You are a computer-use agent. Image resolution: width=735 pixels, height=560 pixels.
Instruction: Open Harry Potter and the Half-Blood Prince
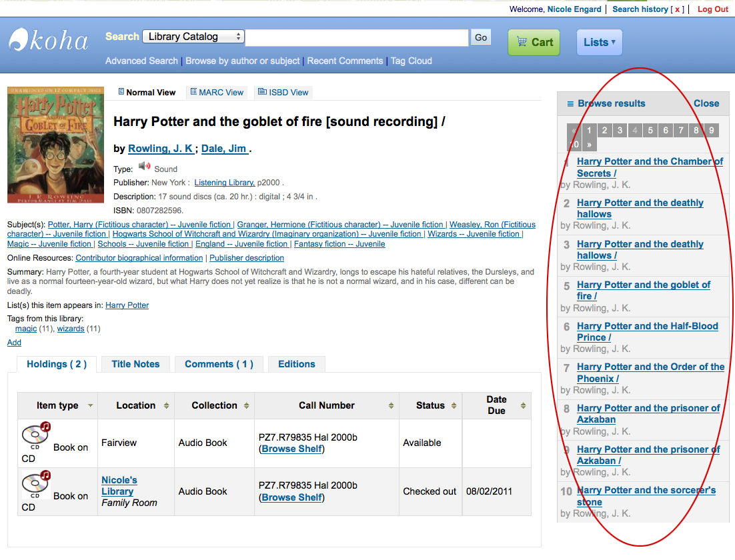(x=648, y=332)
